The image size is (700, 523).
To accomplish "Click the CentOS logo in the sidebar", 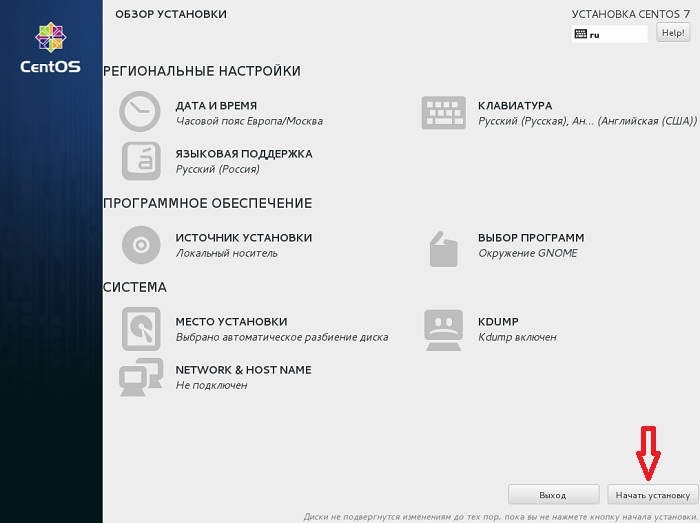I will (50, 48).
